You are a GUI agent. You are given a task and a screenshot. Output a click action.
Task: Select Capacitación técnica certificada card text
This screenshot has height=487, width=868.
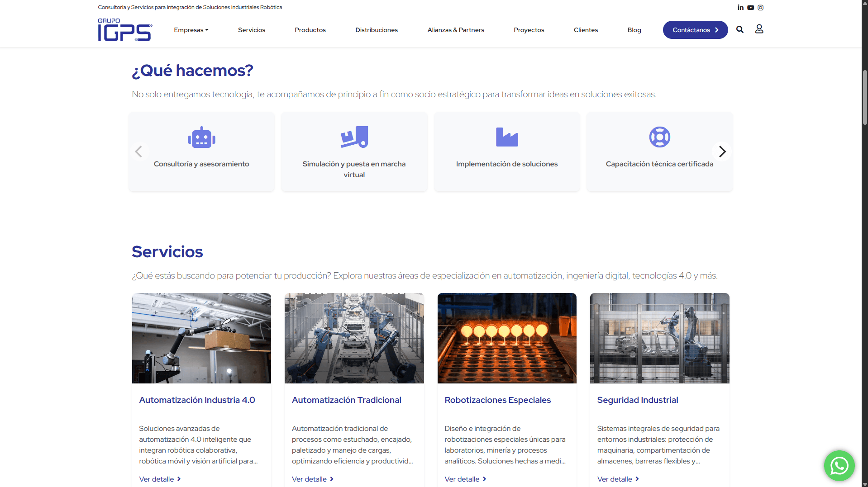click(x=659, y=164)
